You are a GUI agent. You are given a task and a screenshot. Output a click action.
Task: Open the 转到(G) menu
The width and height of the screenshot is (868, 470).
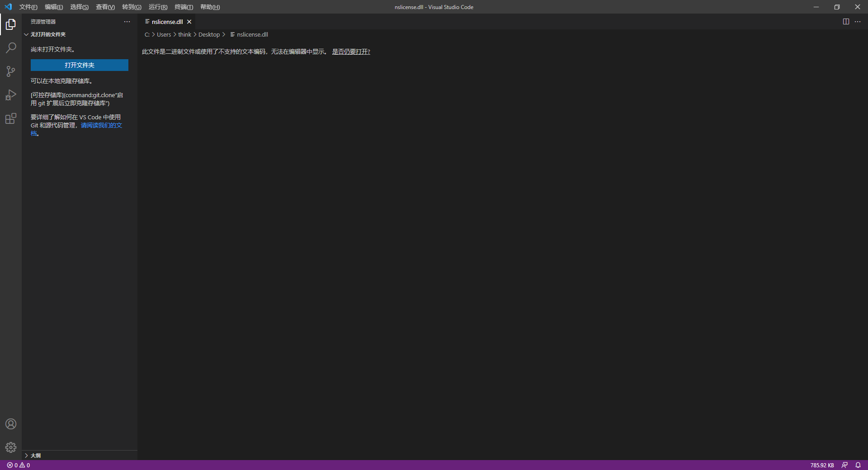(x=132, y=7)
